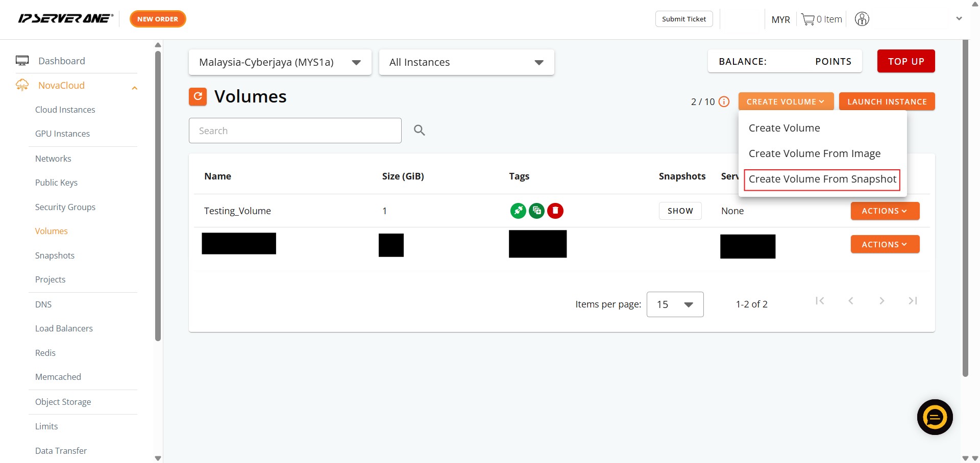Focus the volume Search field
The width and height of the screenshot is (980, 463).
[295, 131]
